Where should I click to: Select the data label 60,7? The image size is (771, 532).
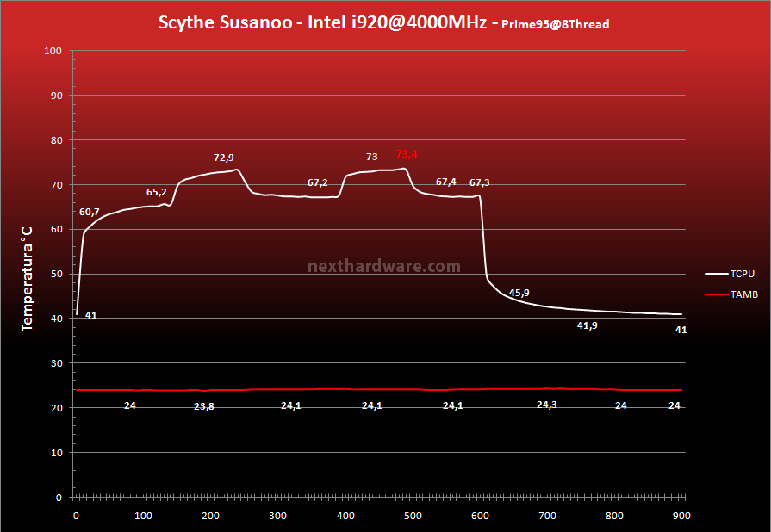click(x=89, y=212)
